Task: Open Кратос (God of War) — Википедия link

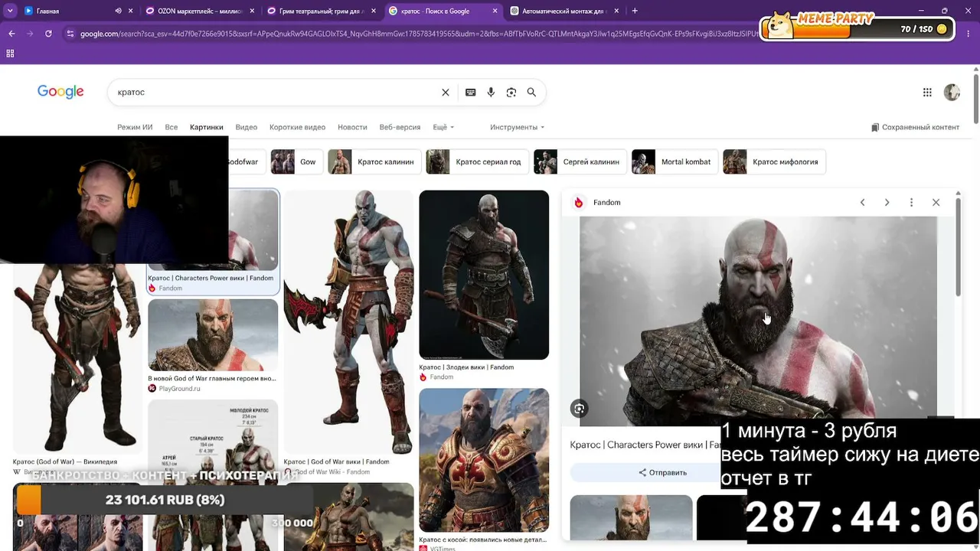Action: [x=65, y=461]
